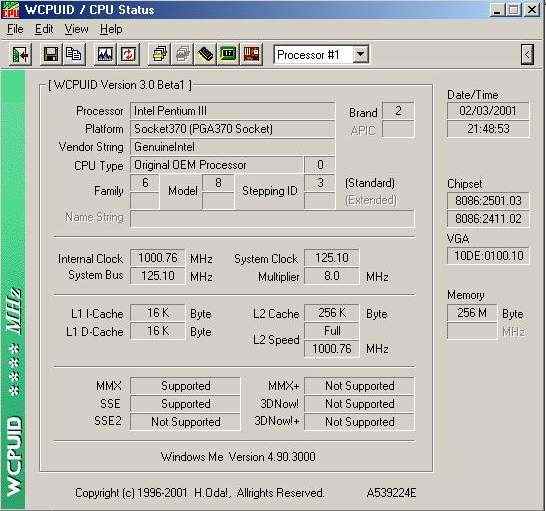
Task: Click the Brand value 2
Action: coord(398,111)
